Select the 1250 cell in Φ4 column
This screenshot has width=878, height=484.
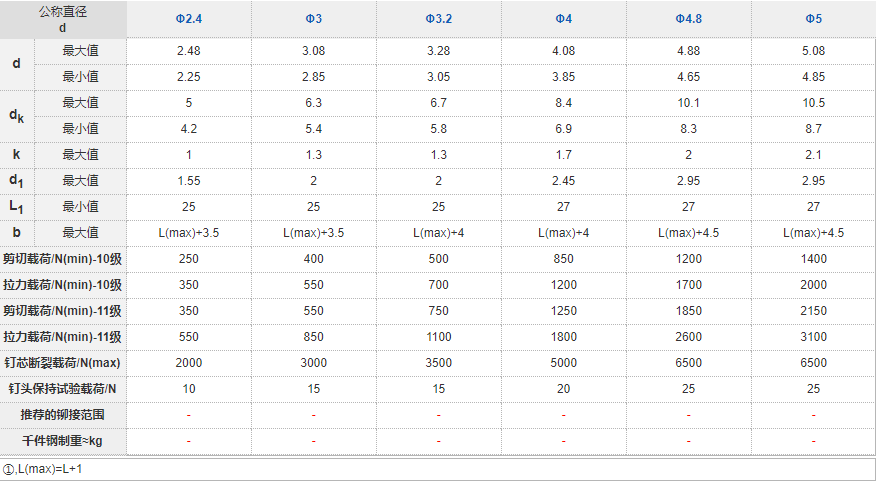click(x=563, y=310)
